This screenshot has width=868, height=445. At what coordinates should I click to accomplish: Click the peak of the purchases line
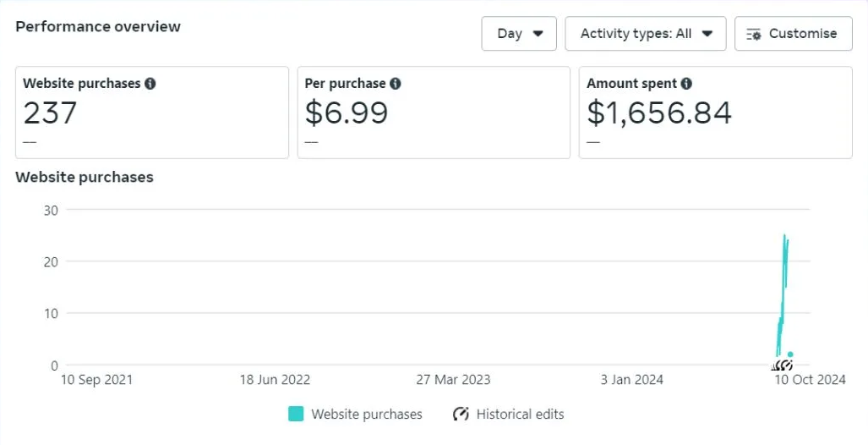(784, 235)
